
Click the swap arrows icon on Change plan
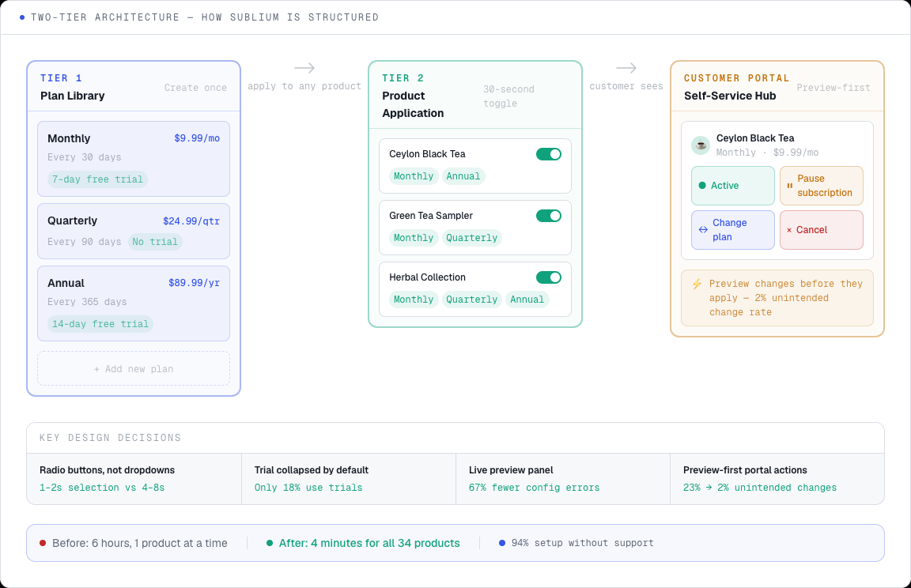703,229
